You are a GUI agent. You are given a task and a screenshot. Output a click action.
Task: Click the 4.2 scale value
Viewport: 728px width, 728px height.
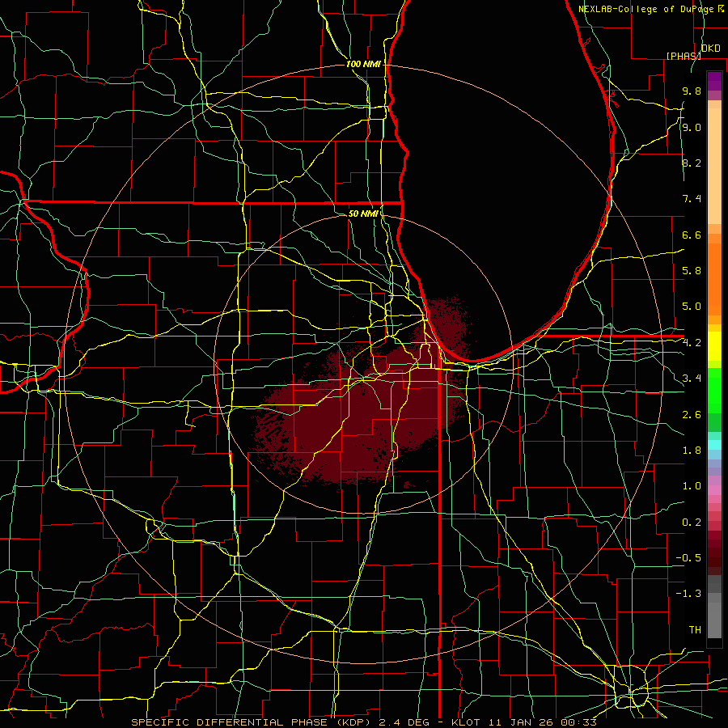[x=692, y=343]
